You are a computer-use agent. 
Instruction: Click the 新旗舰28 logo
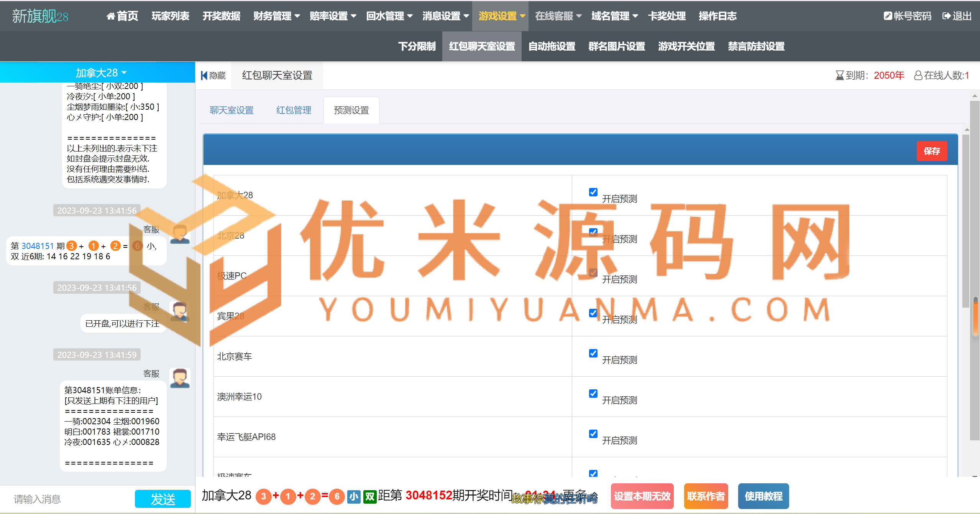pos(40,16)
